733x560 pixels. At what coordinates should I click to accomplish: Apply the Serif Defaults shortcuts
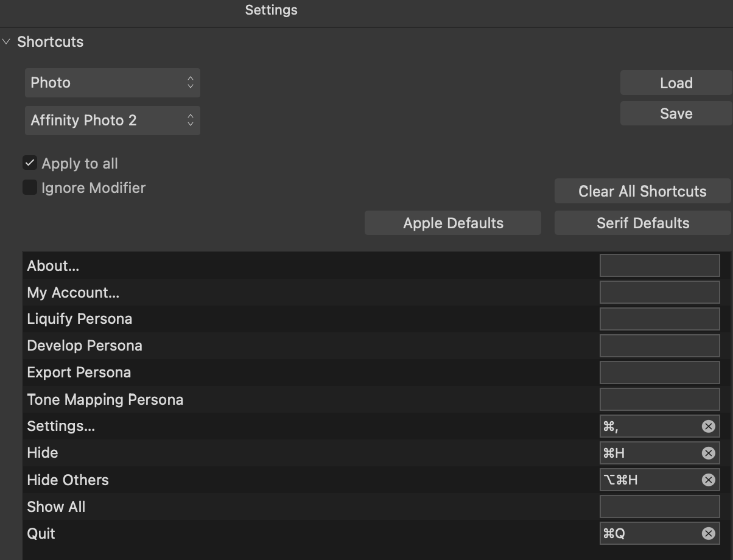point(642,223)
